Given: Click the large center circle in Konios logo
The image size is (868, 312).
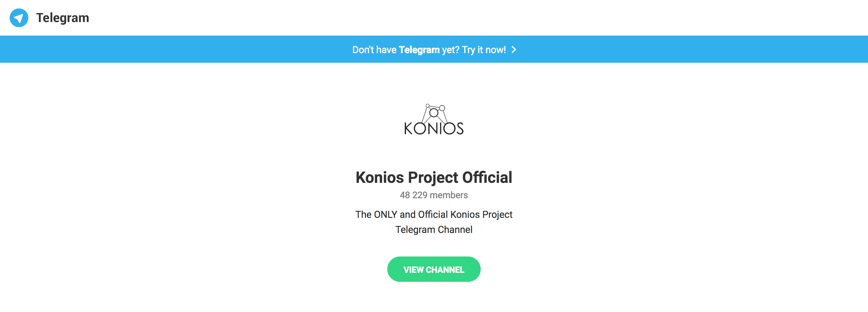Looking at the screenshot, I should (x=434, y=113).
